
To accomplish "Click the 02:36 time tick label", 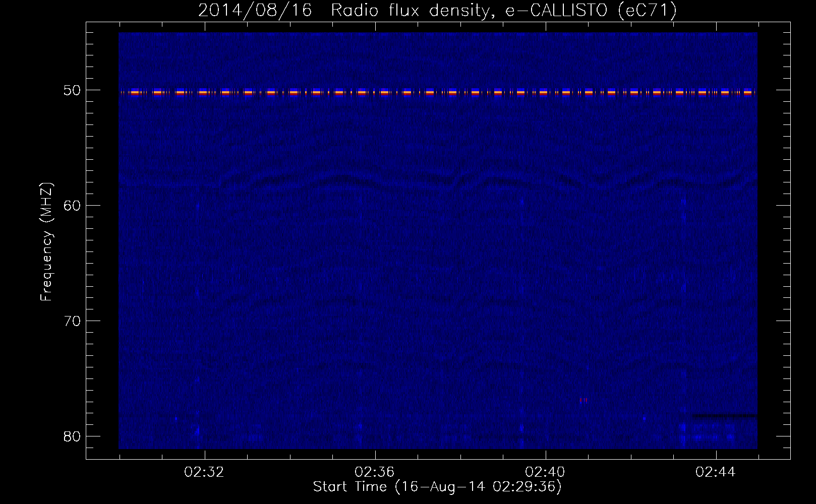I will click(375, 472).
